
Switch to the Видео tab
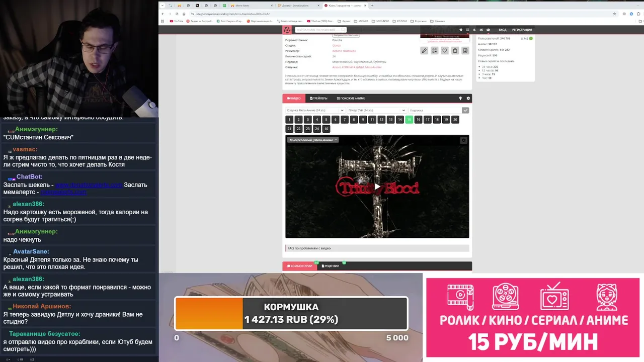point(294,99)
